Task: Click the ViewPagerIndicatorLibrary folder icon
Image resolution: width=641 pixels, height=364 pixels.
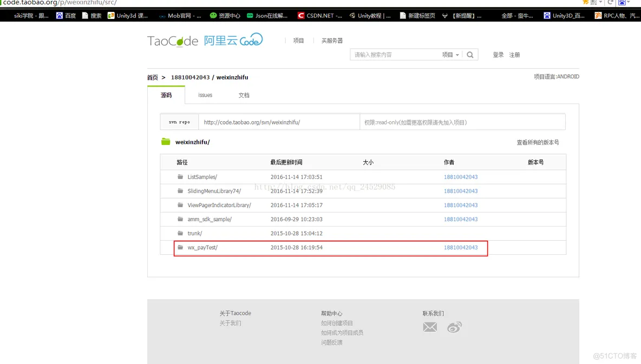Action: (x=180, y=205)
